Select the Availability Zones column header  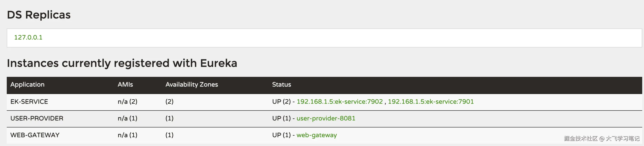192,85
